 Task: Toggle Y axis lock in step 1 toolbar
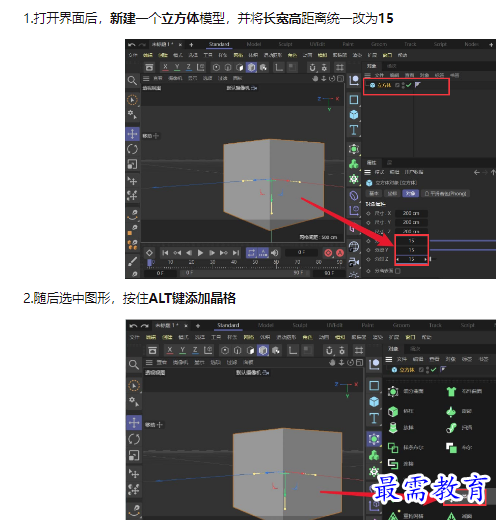[x=177, y=67]
